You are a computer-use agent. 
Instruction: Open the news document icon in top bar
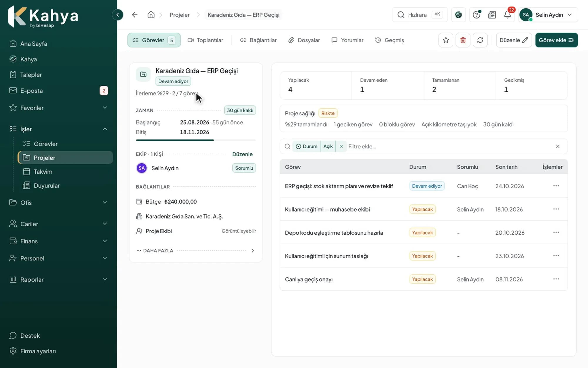point(492,15)
